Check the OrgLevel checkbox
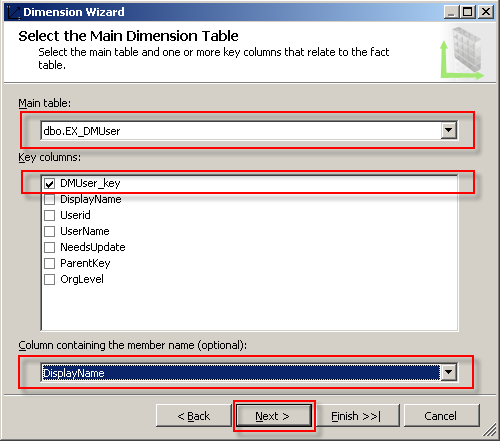 [x=49, y=279]
